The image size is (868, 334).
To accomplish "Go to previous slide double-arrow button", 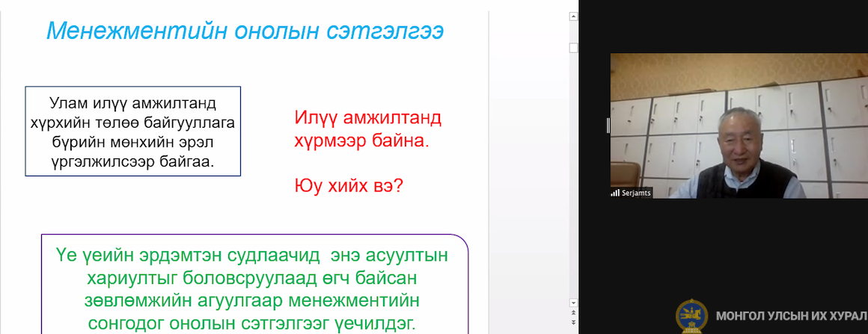I will pyautogui.click(x=573, y=313).
